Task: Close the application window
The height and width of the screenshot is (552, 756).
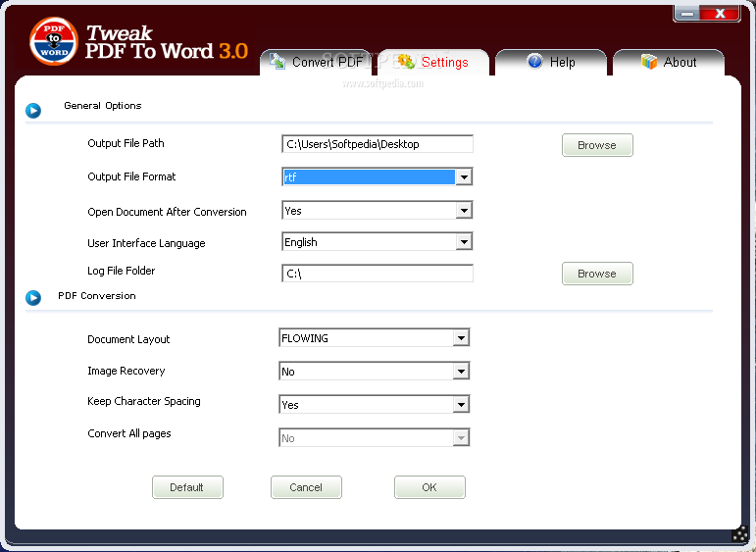Action: point(721,14)
